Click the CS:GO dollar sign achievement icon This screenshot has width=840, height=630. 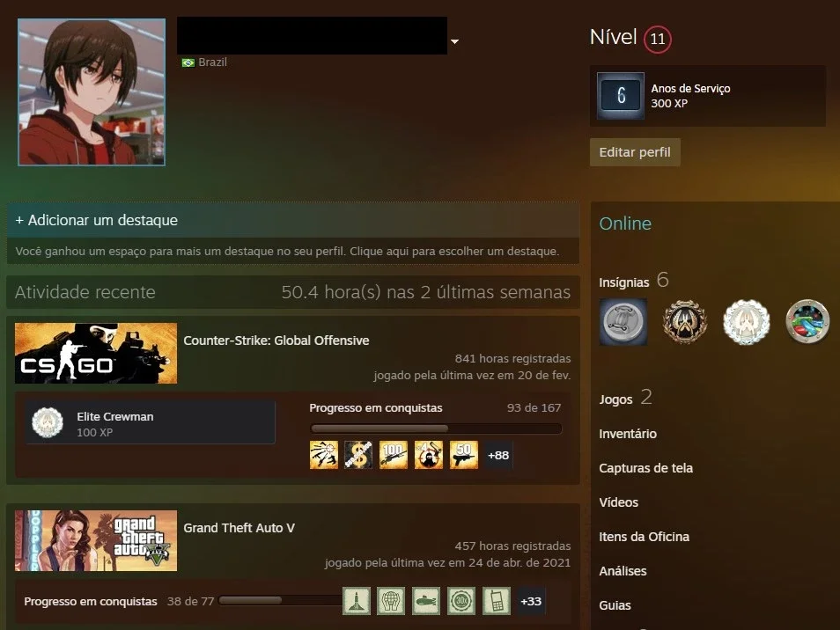[x=358, y=455]
